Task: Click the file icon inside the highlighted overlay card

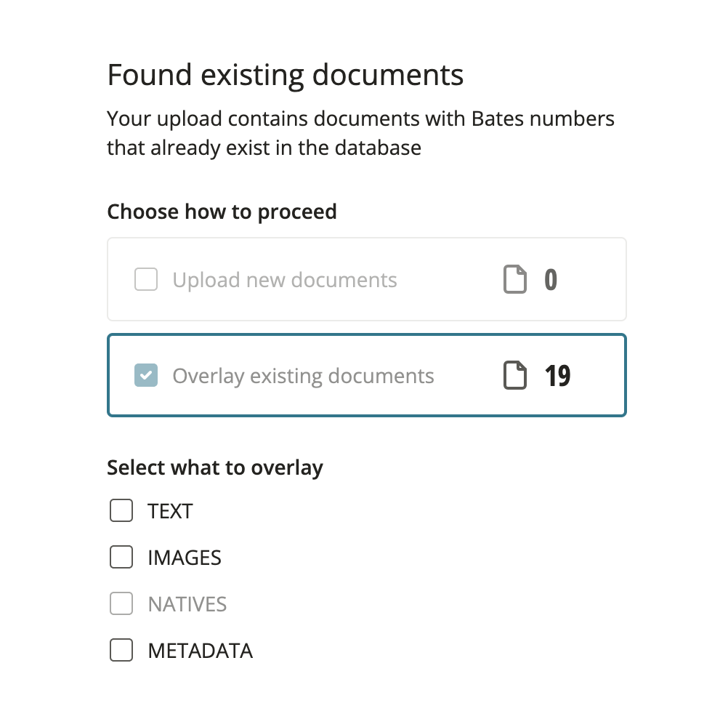Action: tap(515, 375)
